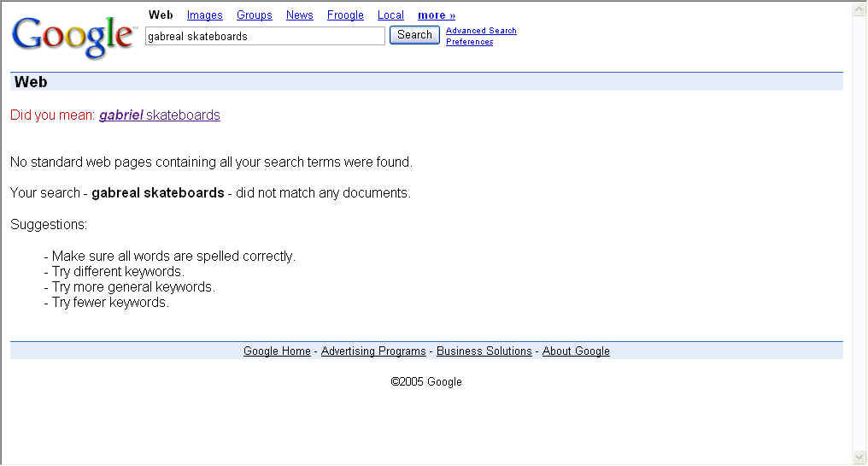Click into the search box containing 'gabreal skateboards'

[x=265, y=36]
